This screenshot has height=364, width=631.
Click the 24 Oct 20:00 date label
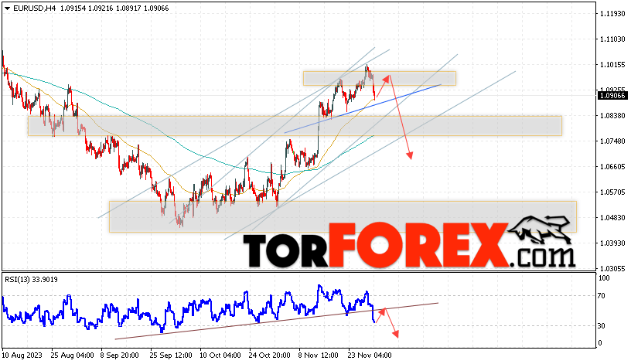coord(269,355)
